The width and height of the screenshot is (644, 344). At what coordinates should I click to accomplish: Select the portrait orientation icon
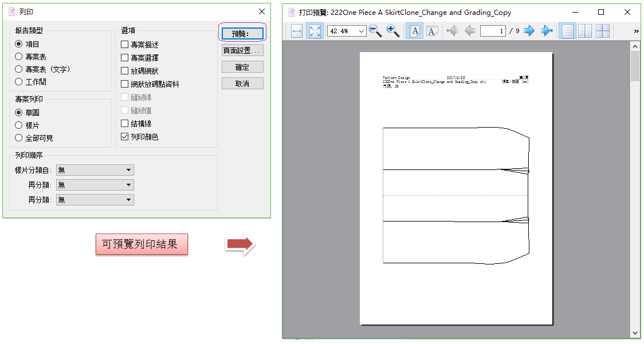point(415,31)
